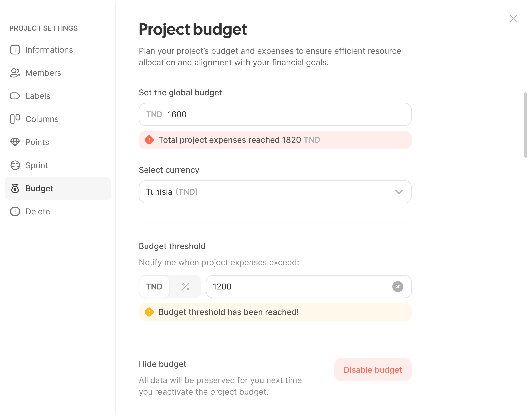Clear the budget threshold value
This screenshot has width=532, height=416.
click(x=398, y=287)
